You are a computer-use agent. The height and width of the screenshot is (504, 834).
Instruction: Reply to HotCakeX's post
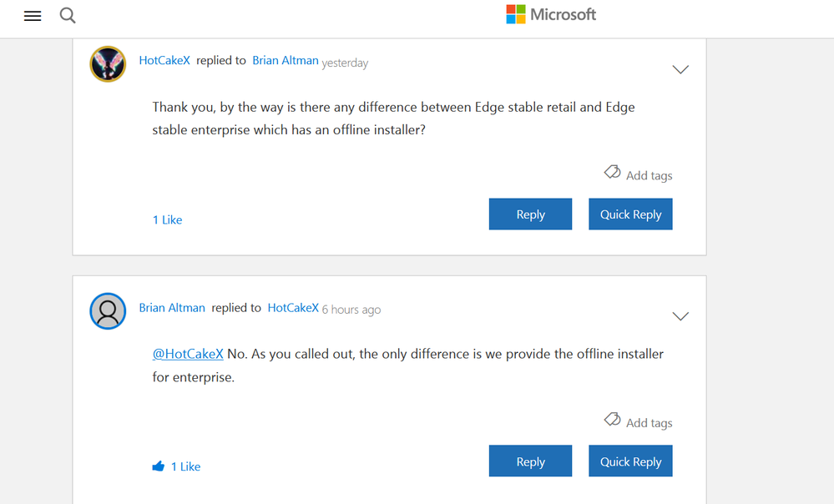(530, 214)
